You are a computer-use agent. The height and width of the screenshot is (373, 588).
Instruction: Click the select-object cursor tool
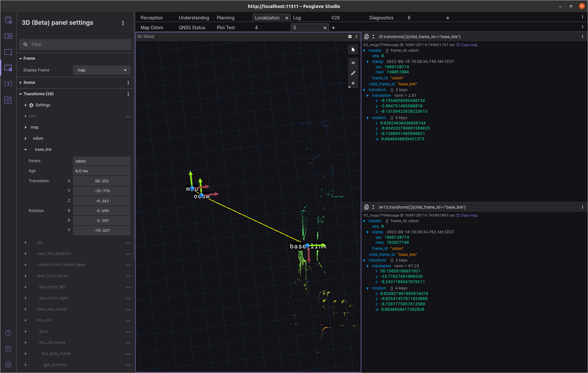pyautogui.click(x=353, y=50)
